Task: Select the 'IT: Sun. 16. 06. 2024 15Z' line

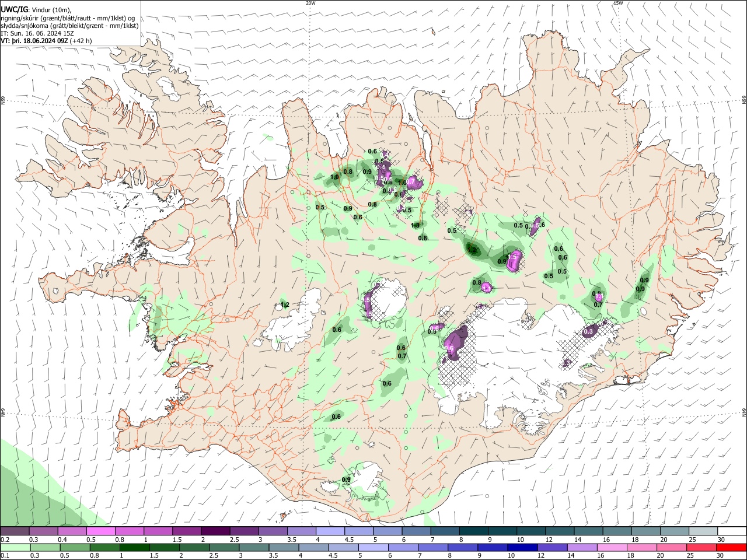Action: 37,33
